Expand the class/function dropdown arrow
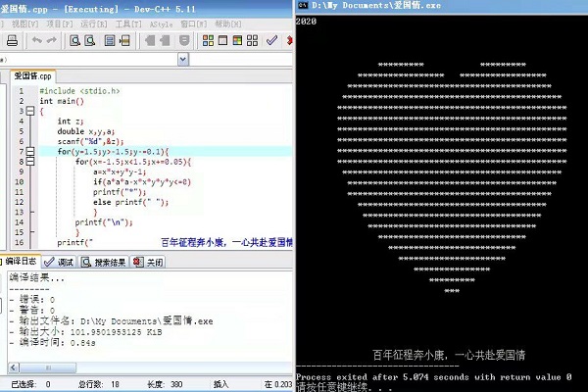588x392 pixels. [x=183, y=59]
